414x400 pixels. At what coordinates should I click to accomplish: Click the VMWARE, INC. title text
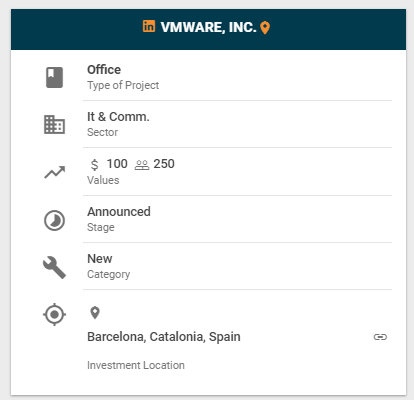click(x=208, y=27)
